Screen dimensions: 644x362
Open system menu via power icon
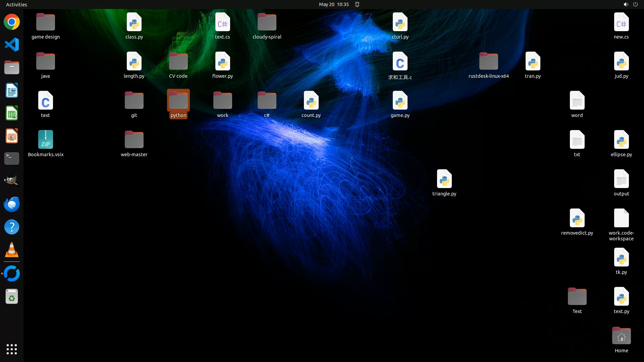(x=635, y=4)
